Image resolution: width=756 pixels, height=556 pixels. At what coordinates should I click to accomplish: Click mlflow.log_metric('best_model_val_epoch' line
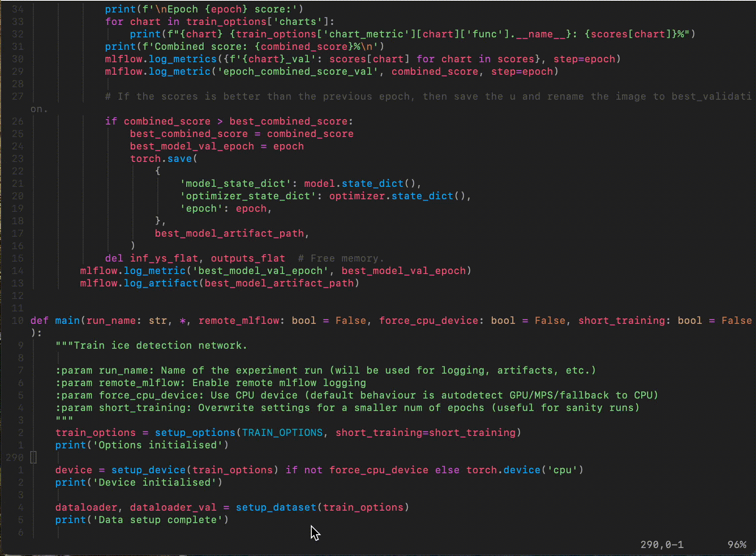(x=275, y=271)
